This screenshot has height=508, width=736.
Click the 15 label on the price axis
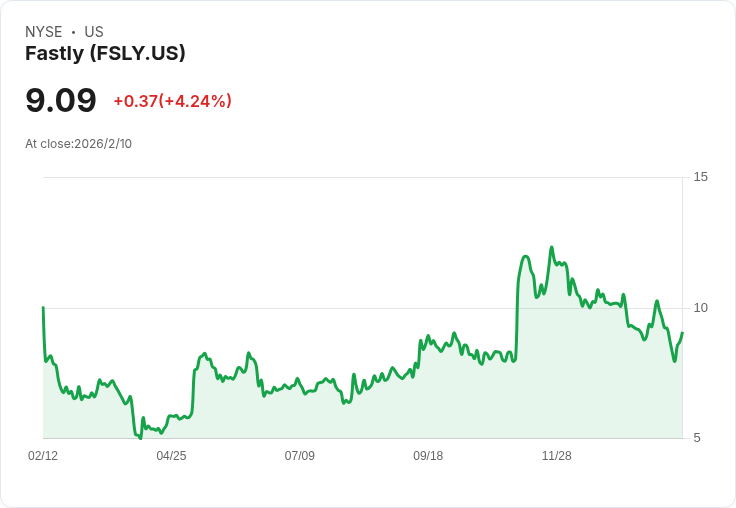click(700, 177)
